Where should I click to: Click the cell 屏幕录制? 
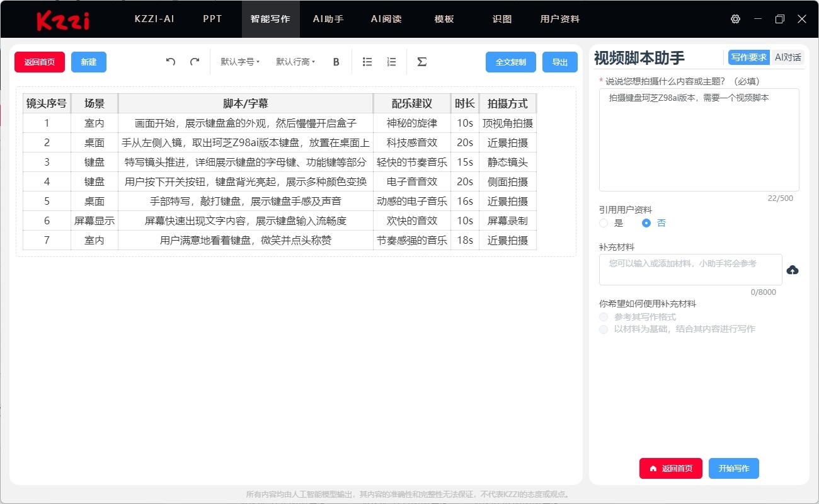coord(508,220)
